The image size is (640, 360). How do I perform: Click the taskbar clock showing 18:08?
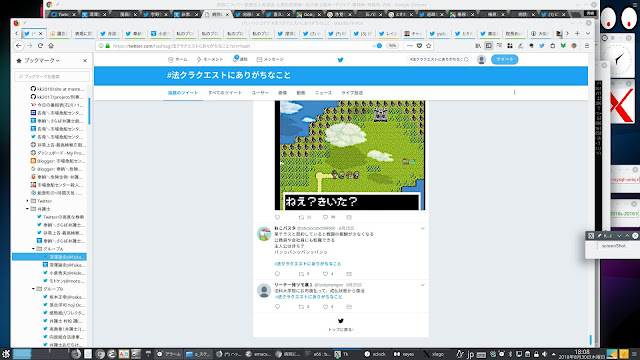582,354
